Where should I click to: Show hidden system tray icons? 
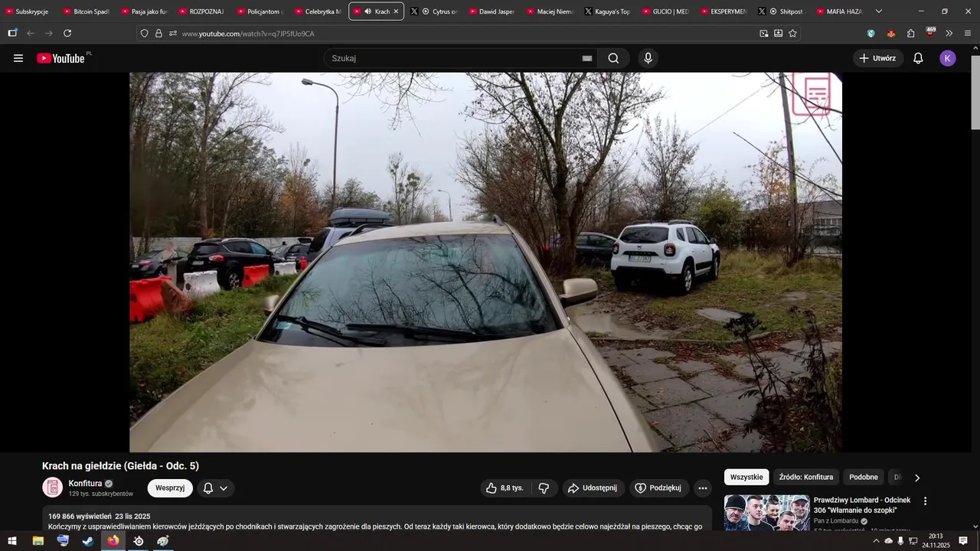pyautogui.click(x=876, y=541)
